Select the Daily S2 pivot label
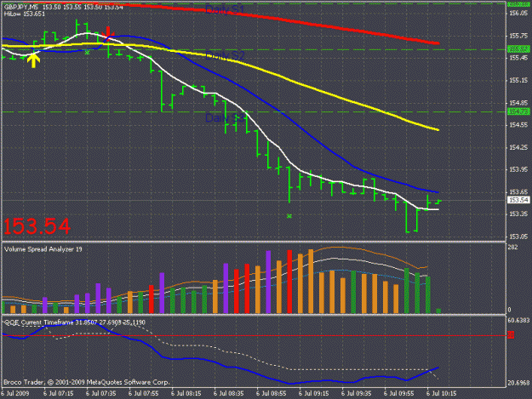This screenshot has height=399, width=532. (x=225, y=55)
